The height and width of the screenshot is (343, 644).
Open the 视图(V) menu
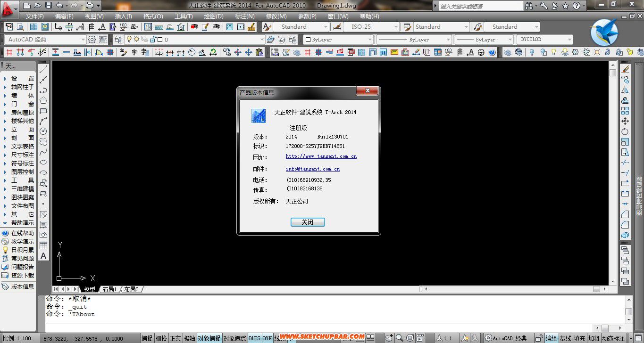pyautogui.click(x=94, y=16)
